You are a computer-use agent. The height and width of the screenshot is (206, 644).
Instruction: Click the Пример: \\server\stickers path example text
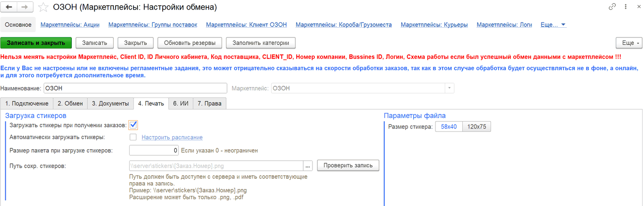[188, 191]
